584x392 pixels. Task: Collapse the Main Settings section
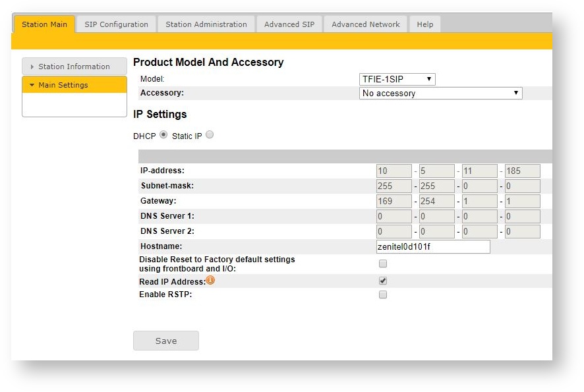pyautogui.click(x=74, y=85)
